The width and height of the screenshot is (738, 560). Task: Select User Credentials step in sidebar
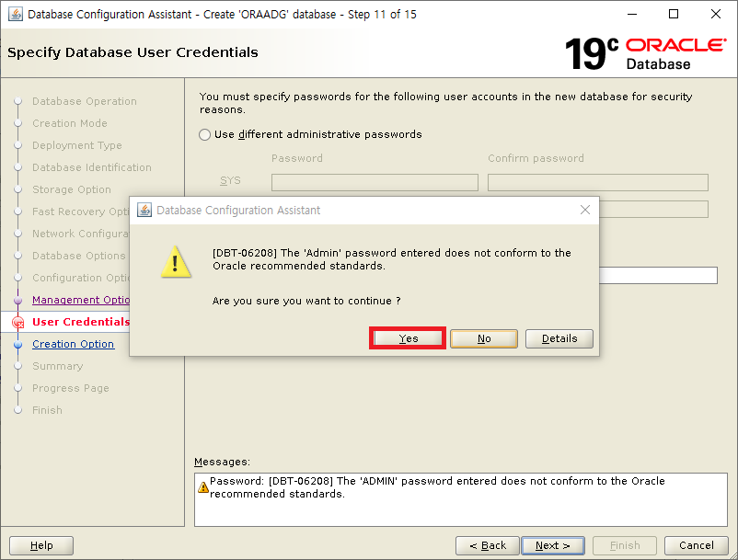click(80, 322)
